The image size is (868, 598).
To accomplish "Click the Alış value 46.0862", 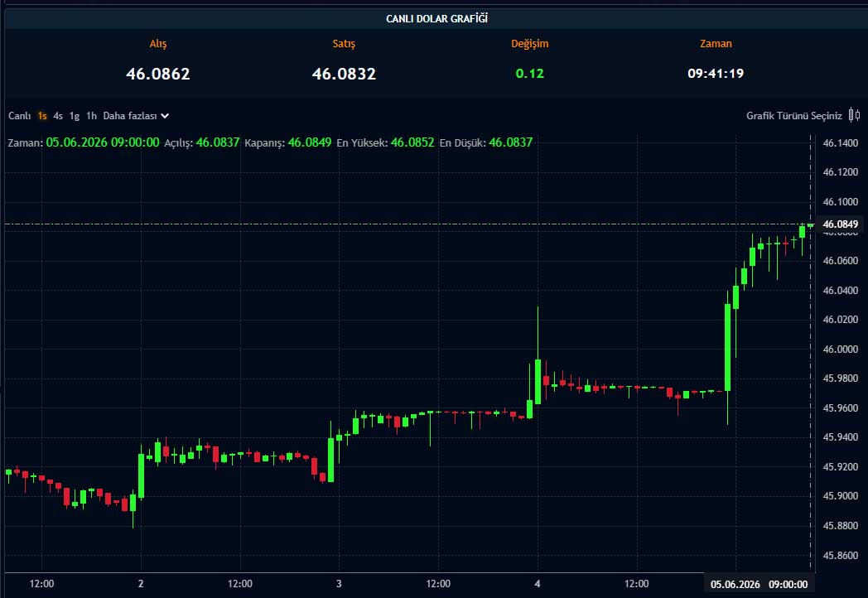I will point(158,74).
